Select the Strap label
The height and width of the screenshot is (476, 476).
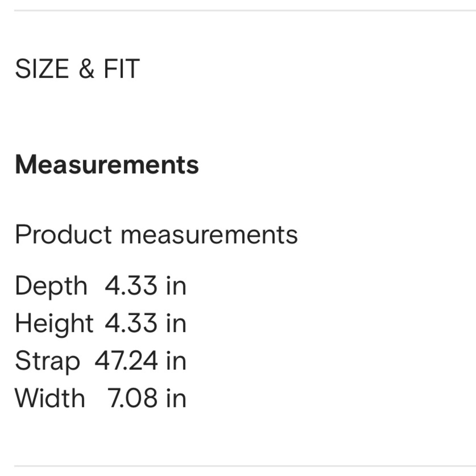[47, 362]
